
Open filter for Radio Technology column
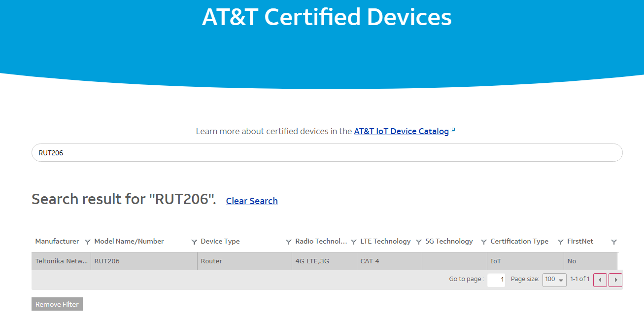[354, 242]
